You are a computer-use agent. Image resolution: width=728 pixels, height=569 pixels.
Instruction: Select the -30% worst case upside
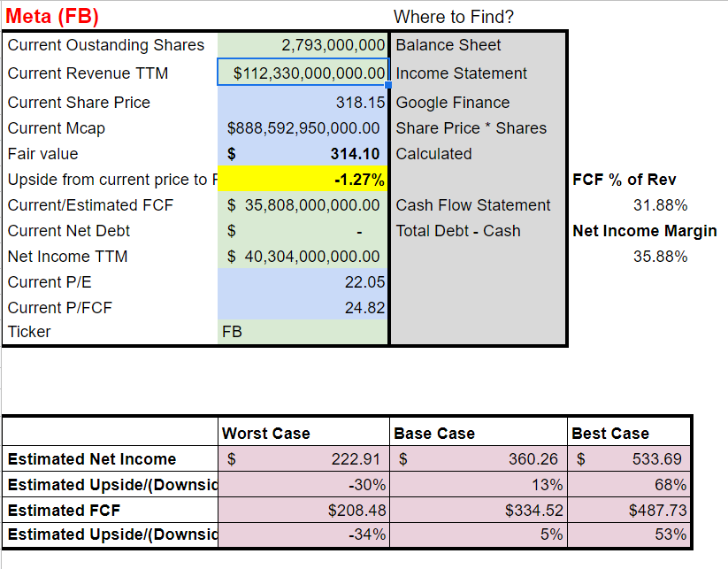point(367,485)
